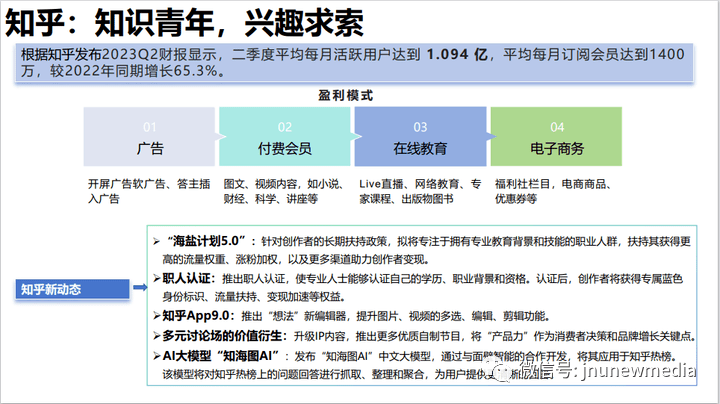Click the text Live直播、网络教育
720x404 pixels.
[x=409, y=184]
